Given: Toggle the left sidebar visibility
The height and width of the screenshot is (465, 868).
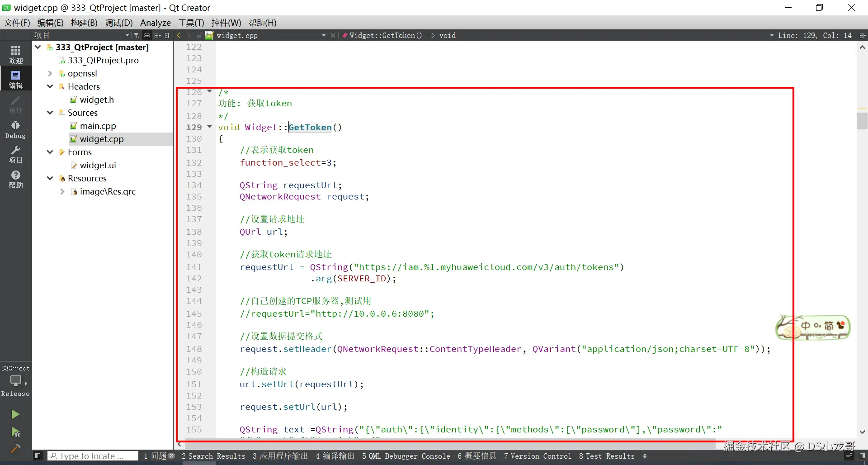Looking at the screenshot, I should (38, 456).
